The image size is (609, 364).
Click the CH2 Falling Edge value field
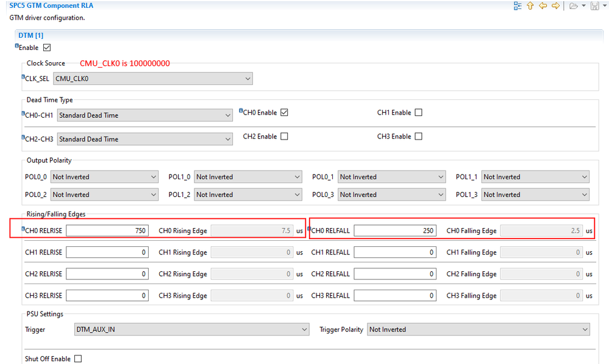[542, 274]
